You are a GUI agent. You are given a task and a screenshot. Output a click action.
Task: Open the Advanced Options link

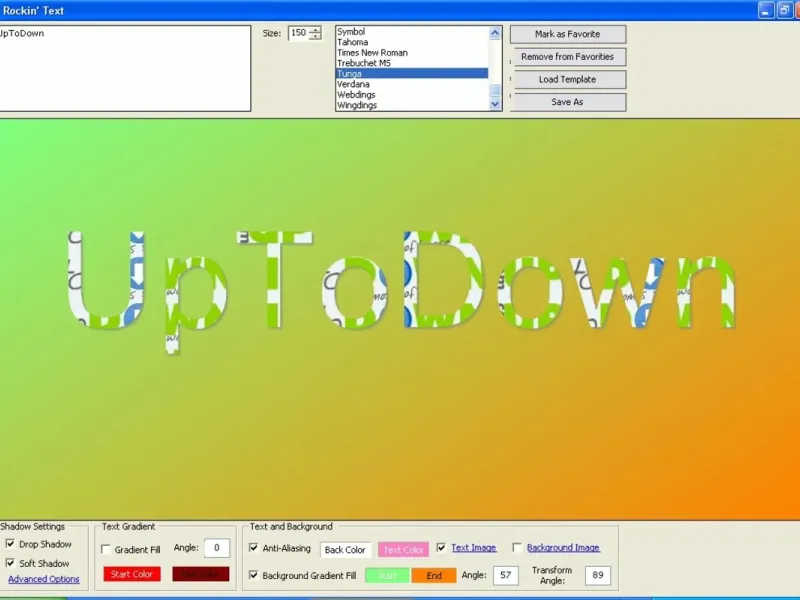click(43, 579)
